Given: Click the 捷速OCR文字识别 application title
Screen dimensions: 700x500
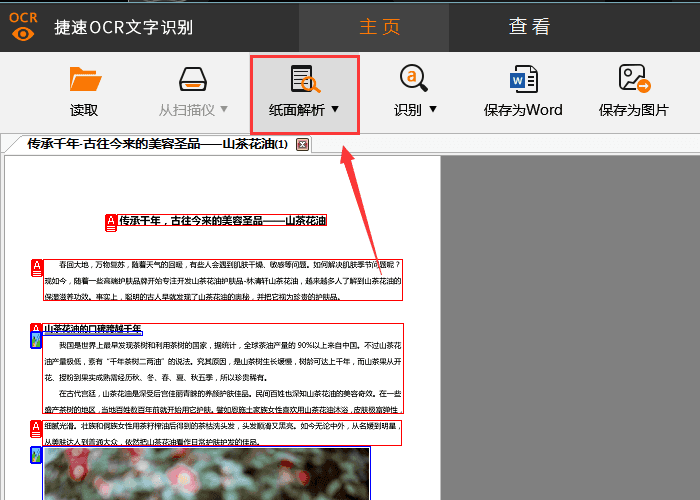Looking at the screenshot, I should [x=124, y=27].
